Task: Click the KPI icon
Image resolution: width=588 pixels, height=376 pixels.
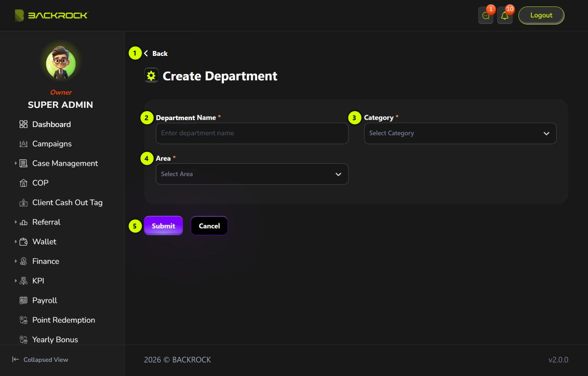Action: pos(24,281)
